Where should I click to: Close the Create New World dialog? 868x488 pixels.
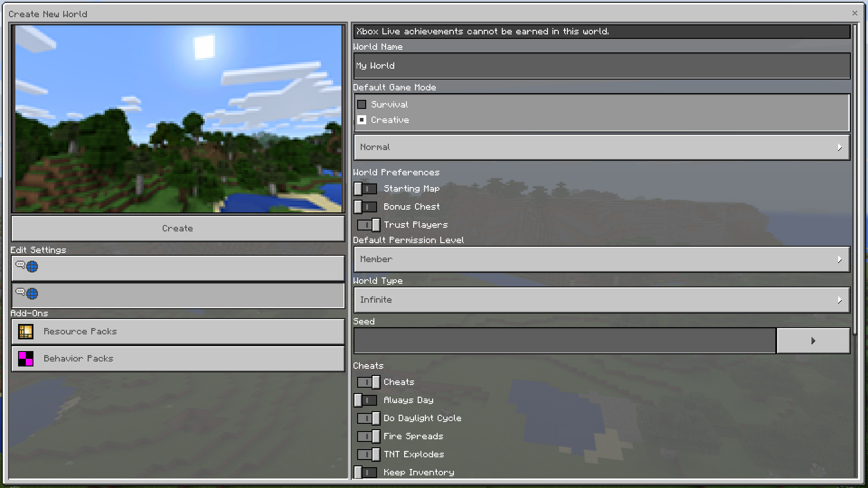tap(854, 13)
